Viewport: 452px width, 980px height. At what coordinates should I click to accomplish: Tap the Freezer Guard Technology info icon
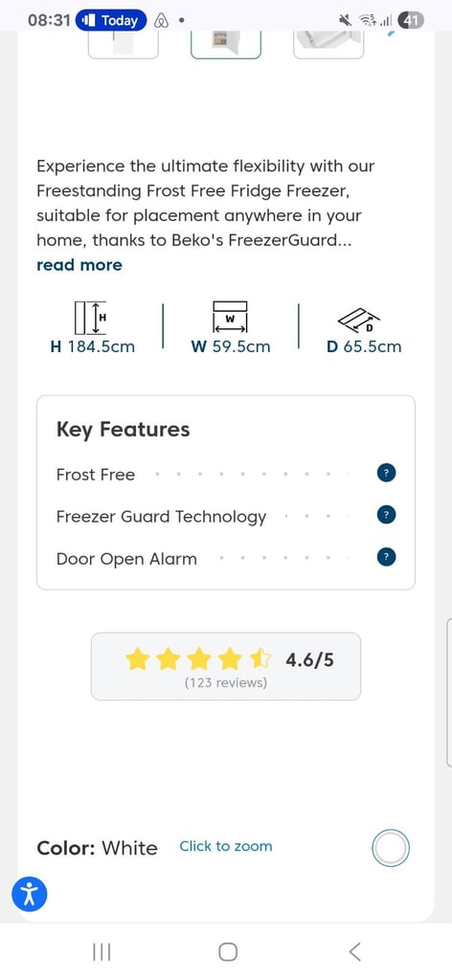pos(386,515)
